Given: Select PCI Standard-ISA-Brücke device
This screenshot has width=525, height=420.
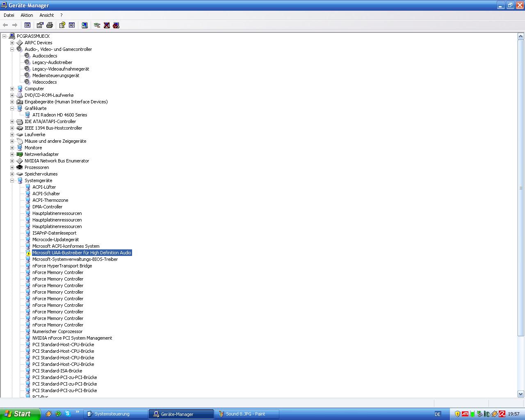Looking at the screenshot, I should click(57, 371).
